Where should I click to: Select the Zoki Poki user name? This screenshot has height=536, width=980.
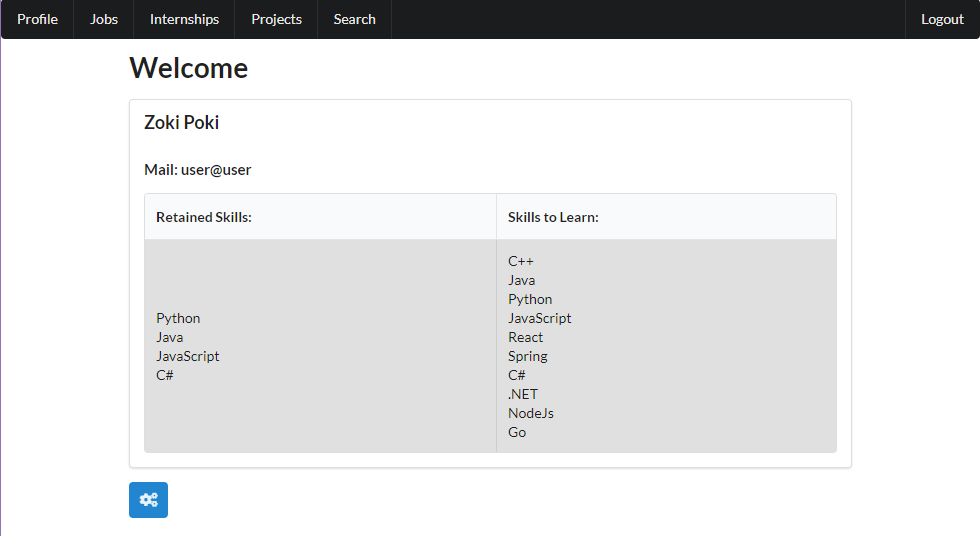pyautogui.click(x=181, y=123)
